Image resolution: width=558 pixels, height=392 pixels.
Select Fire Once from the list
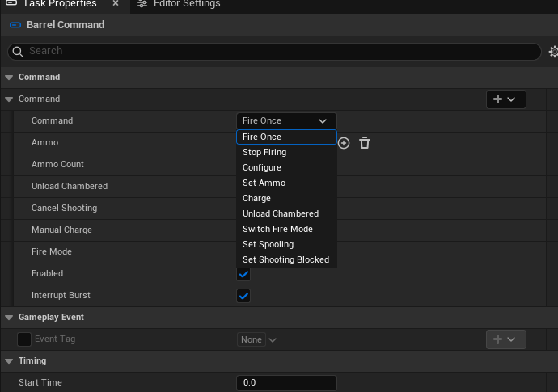click(286, 137)
